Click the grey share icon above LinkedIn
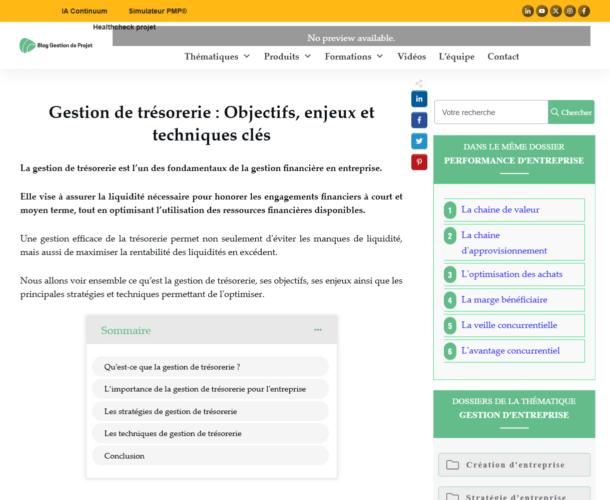 [x=419, y=83]
